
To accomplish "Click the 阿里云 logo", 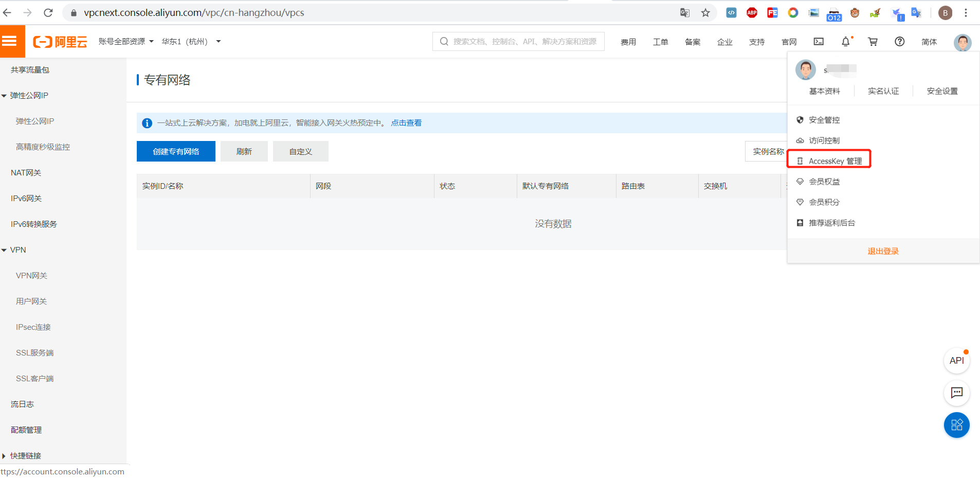I will pos(59,41).
